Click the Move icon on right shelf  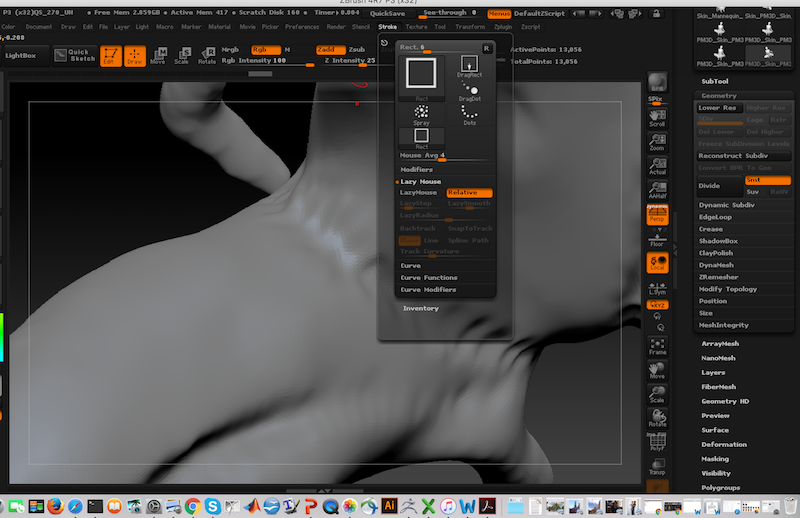point(657,371)
